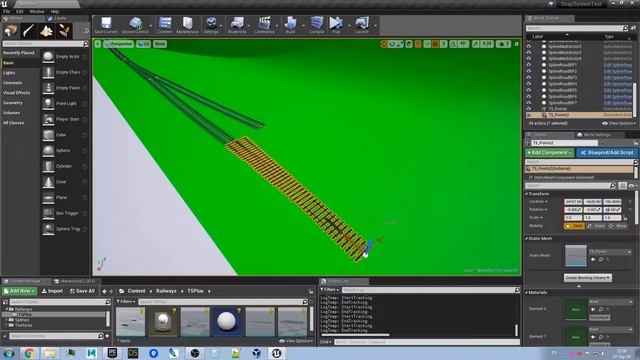Toggle visibility of TS_Points actor
The height and width of the screenshot is (360, 640).
(529, 109)
